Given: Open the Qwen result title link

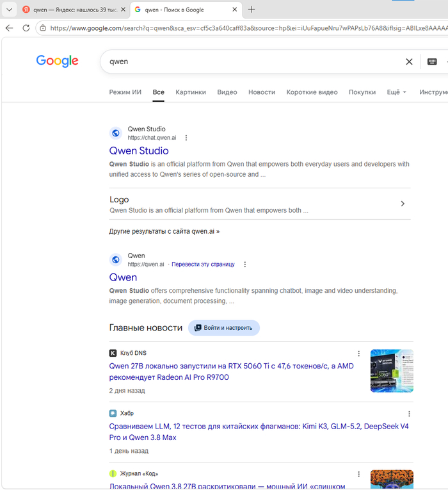Looking at the screenshot, I should 123,277.
